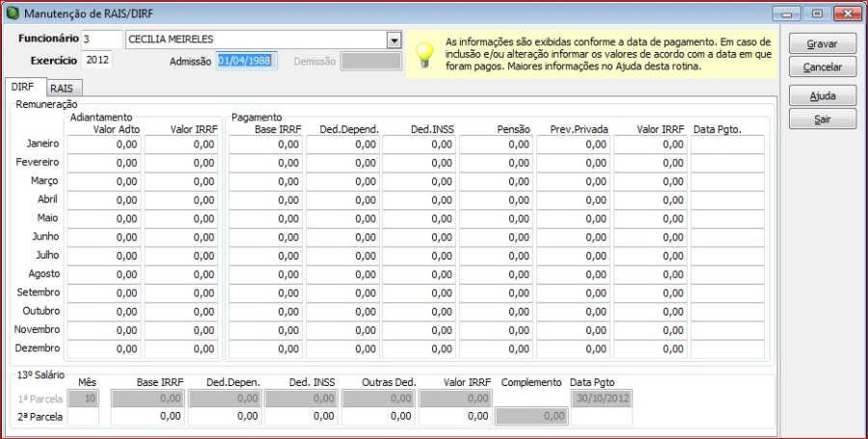Click the Gravar button
The height and width of the screenshot is (439, 868).
[822, 43]
